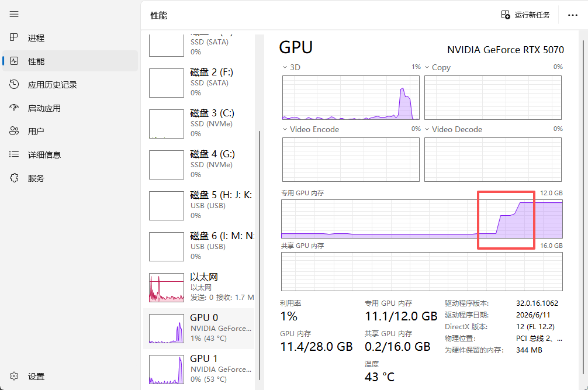Select 磁盘 2 (F:) thumbnail graph
The height and width of the screenshot is (390, 588).
(x=167, y=83)
